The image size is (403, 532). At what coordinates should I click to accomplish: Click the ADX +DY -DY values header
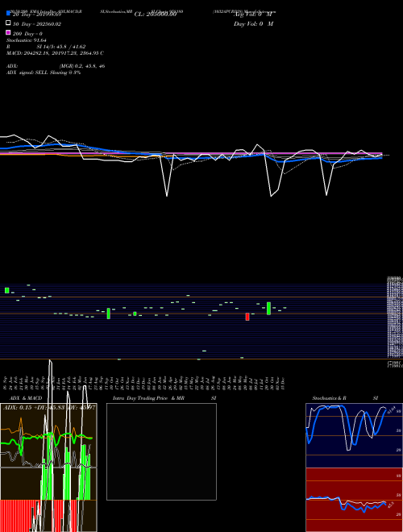(49, 408)
